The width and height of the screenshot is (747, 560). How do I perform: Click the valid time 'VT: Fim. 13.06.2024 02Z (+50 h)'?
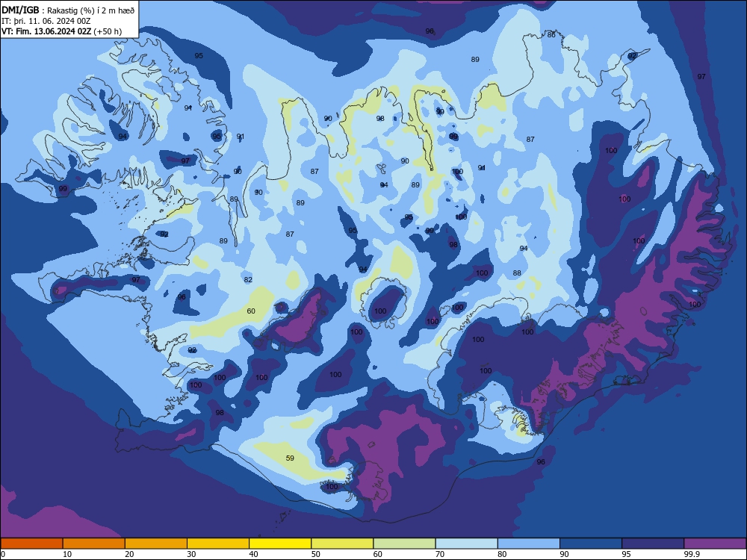point(61,31)
